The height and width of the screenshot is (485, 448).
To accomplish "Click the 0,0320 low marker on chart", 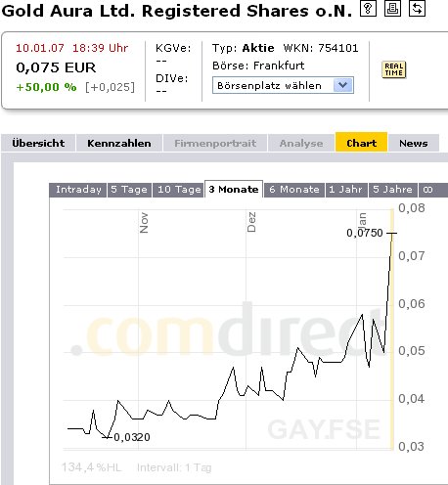I will click(132, 437).
